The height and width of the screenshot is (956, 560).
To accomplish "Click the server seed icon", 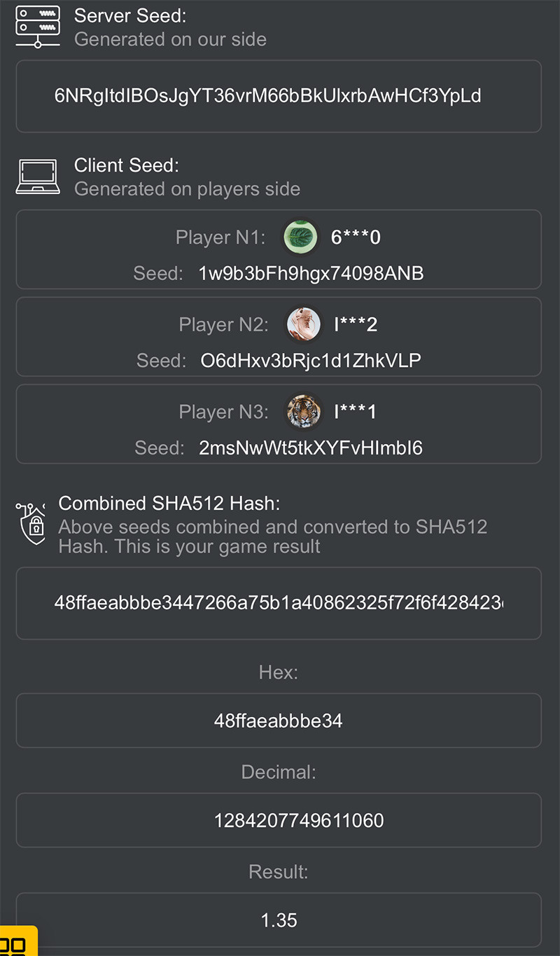I will pos(37,27).
